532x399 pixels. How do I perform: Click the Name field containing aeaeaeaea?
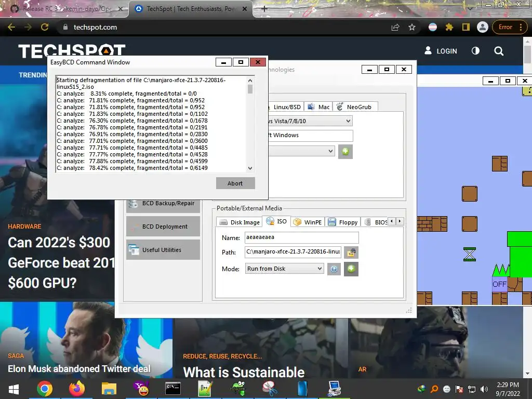302,237
